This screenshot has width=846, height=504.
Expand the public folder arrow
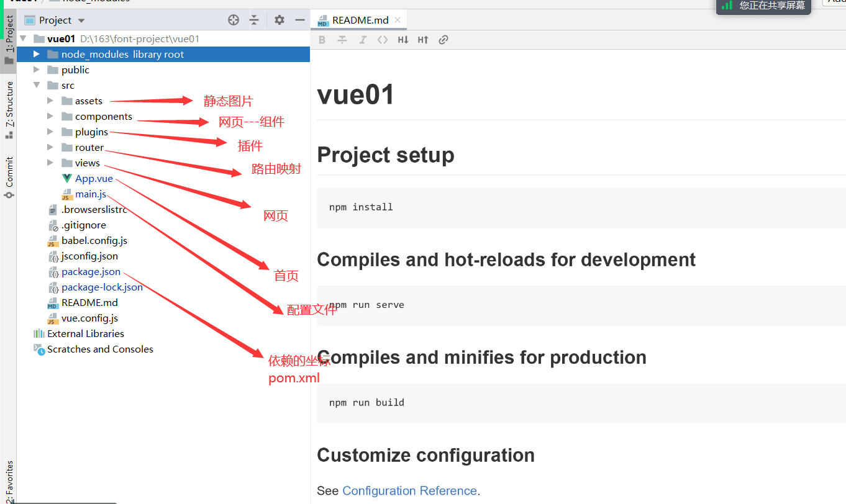37,70
